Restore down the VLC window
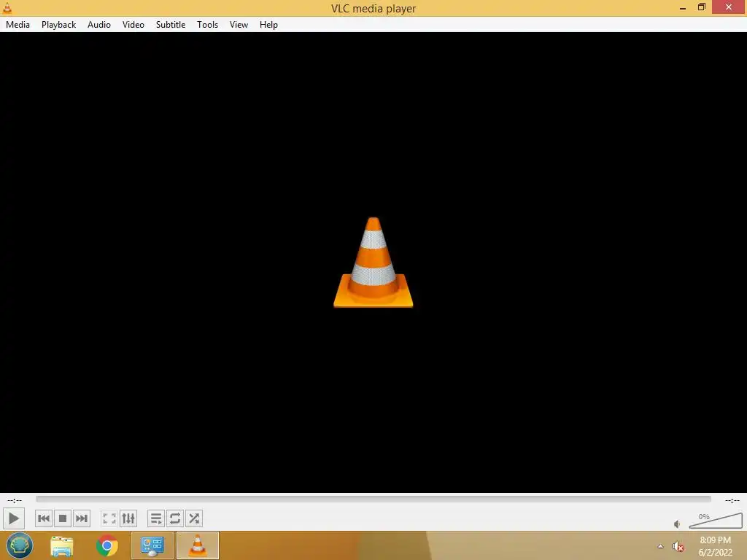Image resolution: width=747 pixels, height=560 pixels. pyautogui.click(x=701, y=7)
